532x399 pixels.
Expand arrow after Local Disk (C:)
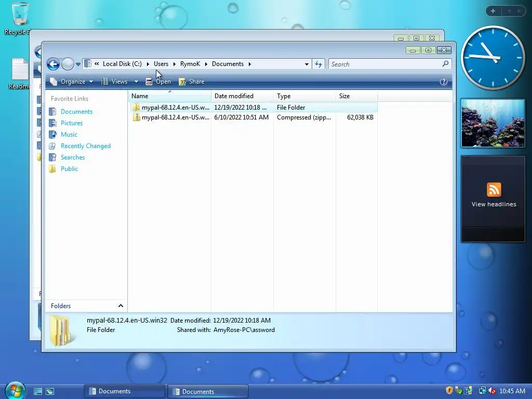(148, 64)
